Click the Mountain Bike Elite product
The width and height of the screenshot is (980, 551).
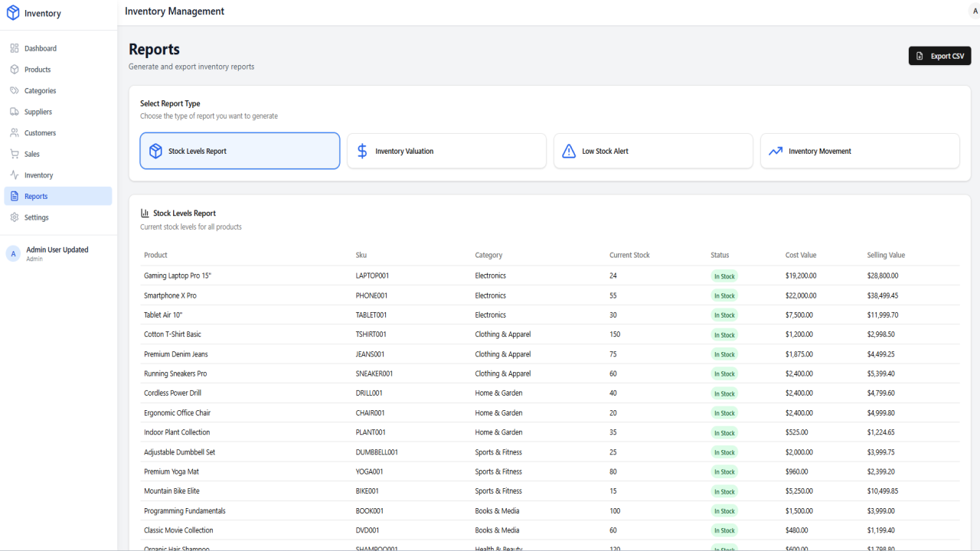click(171, 491)
